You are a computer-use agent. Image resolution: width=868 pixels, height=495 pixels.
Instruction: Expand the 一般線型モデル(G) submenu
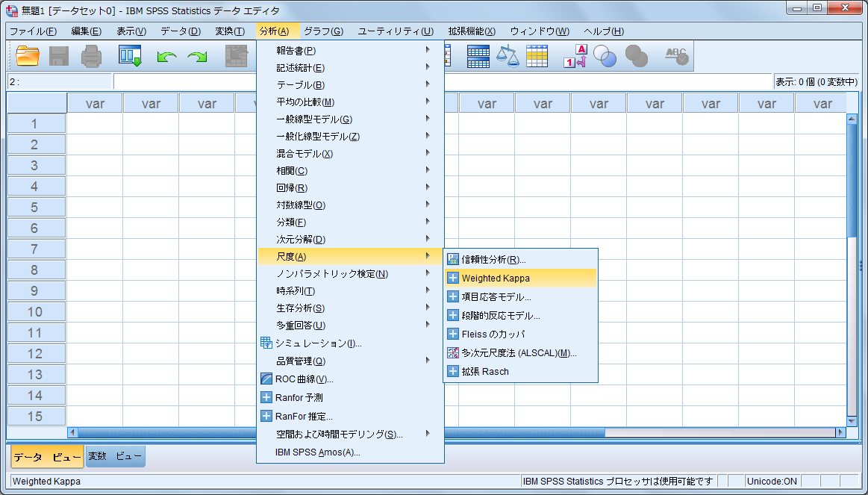(351, 119)
